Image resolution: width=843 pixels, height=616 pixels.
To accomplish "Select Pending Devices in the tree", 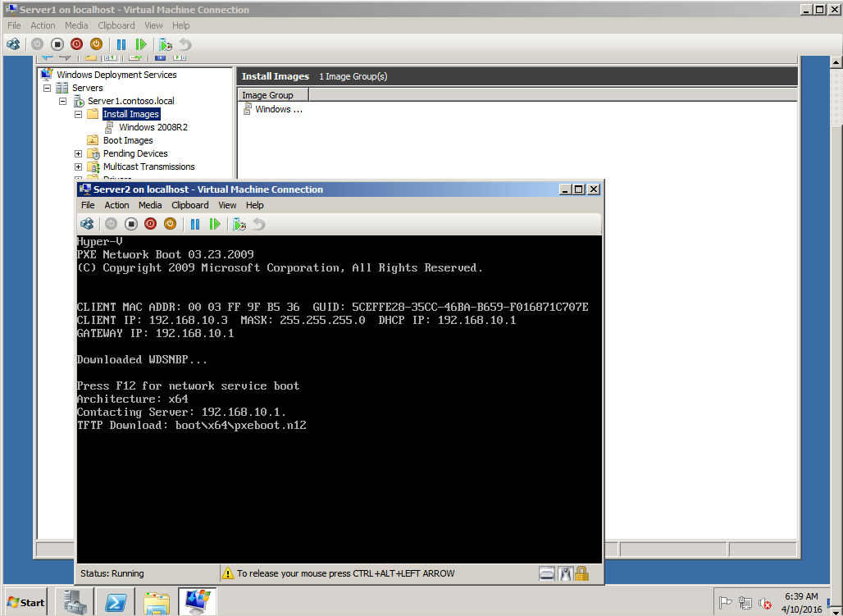I will [x=135, y=153].
